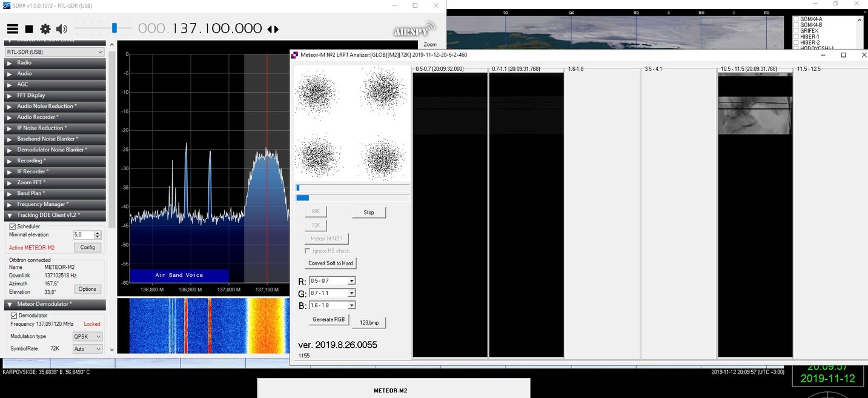This screenshot has width=868, height=398.
Task: Expand the Zoom FFT panel
Action: tap(55, 183)
